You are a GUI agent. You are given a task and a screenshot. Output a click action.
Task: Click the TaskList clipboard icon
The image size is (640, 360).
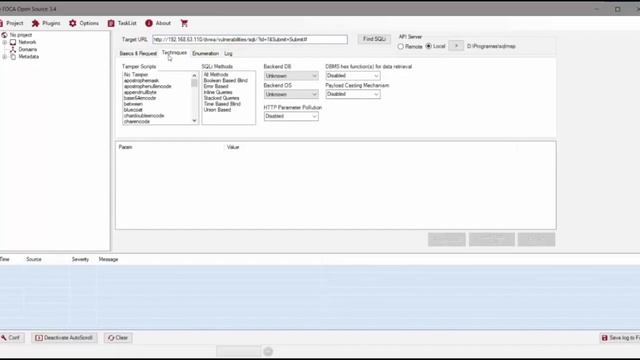(111, 23)
